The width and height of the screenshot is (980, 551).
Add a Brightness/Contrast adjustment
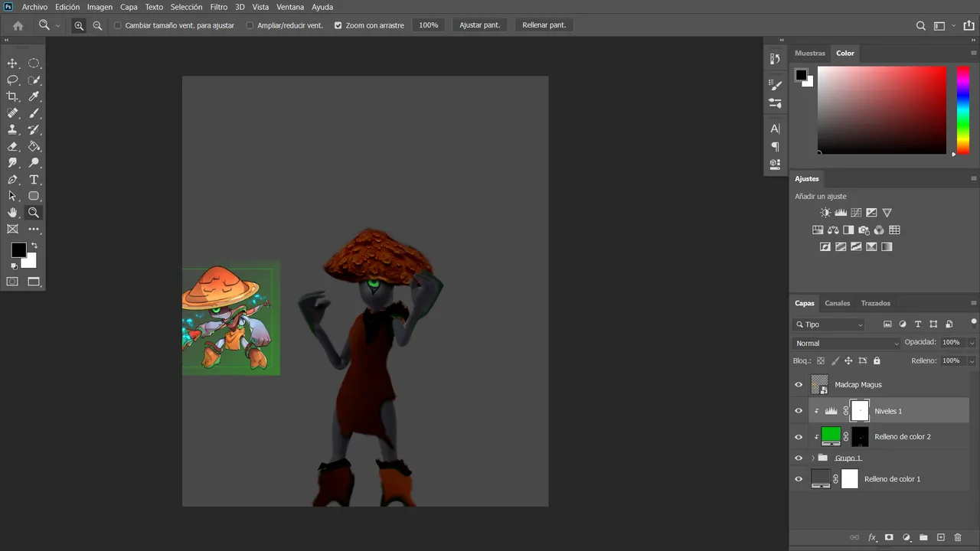[x=825, y=213]
